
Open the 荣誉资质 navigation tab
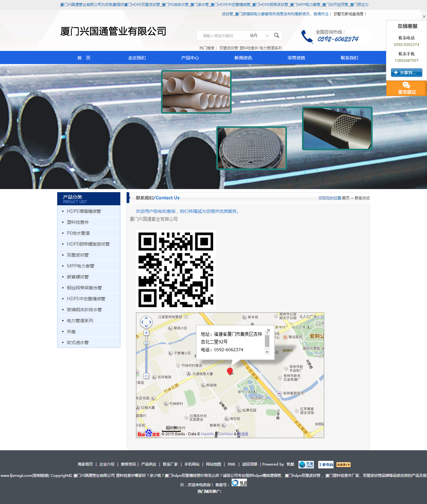click(x=296, y=58)
